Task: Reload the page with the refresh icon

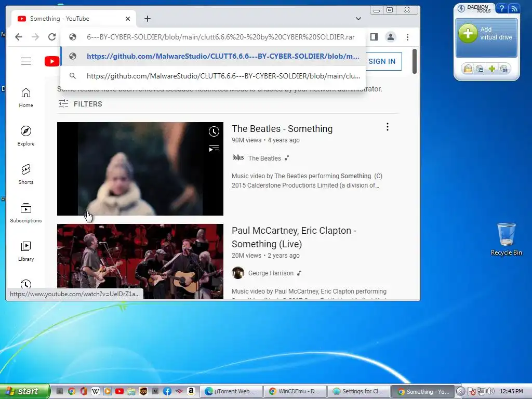Action: [52, 37]
